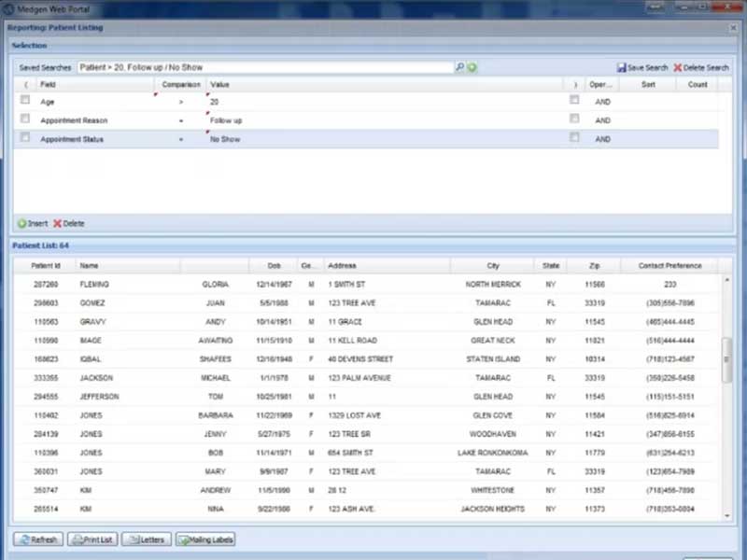747x560 pixels.
Task: Delete the selected criteria row
Action: (x=68, y=223)
